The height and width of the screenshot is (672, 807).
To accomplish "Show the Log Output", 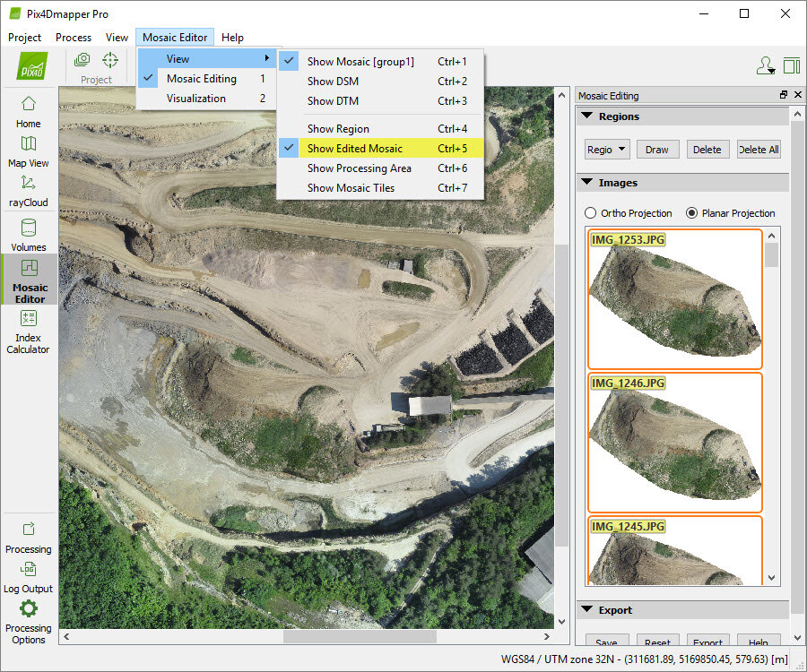I will tap(28, 577).
